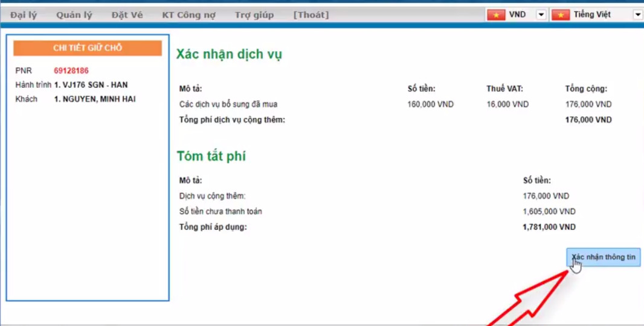Image resolution: width=644 pixels, height=326 pixels.
Task: Expand the Tiếng Việt language dropdown arrow
Action: 638,15
